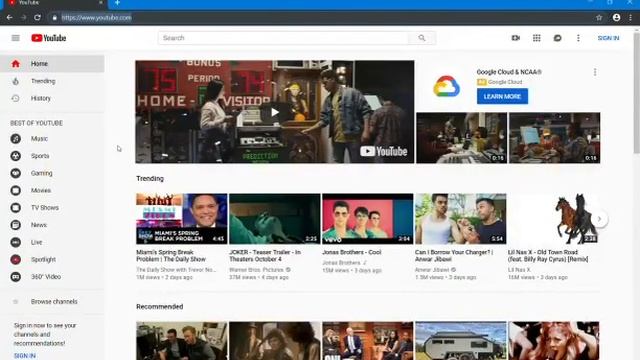
Task: Open the ad options three-dot menu
Action: [x=595, y=72]
